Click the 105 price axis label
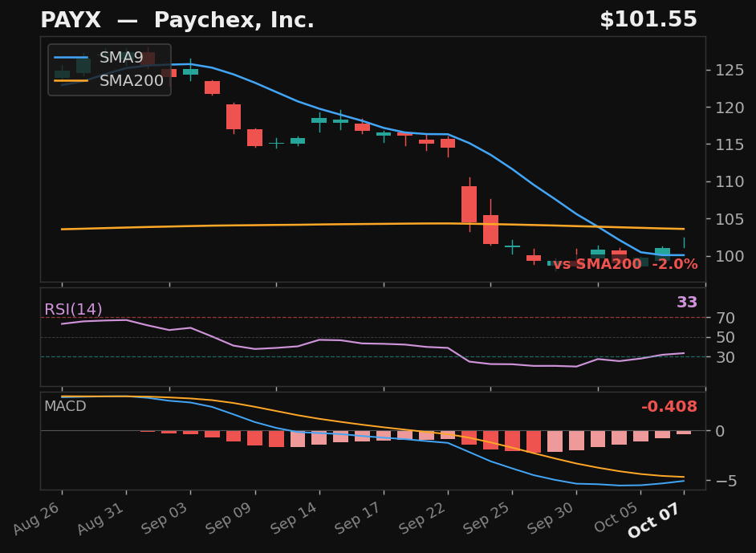The width and height of the screenshot is (756, 553). point(730,219)
